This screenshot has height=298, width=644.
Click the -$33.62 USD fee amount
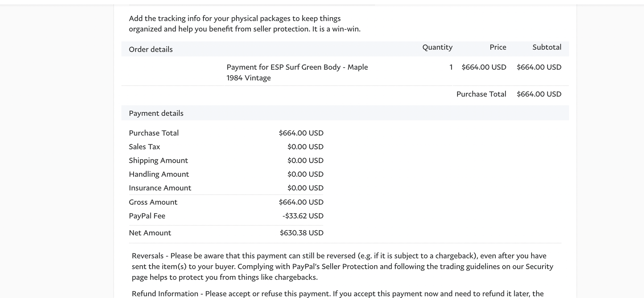303,216
